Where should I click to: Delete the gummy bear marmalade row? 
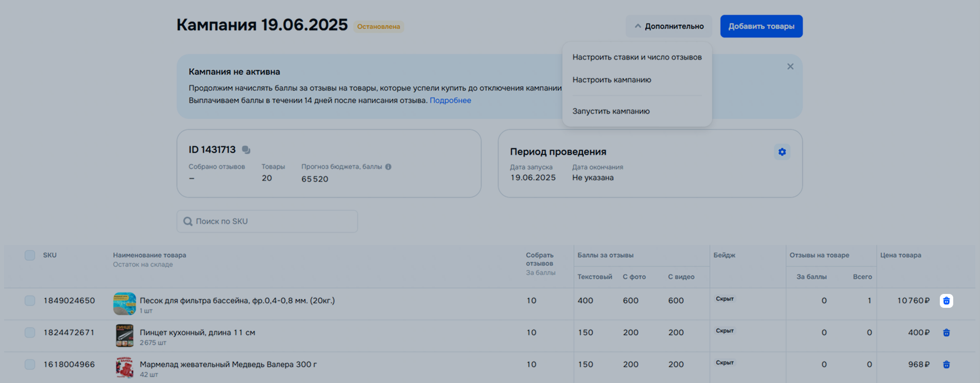coord(946,364)
